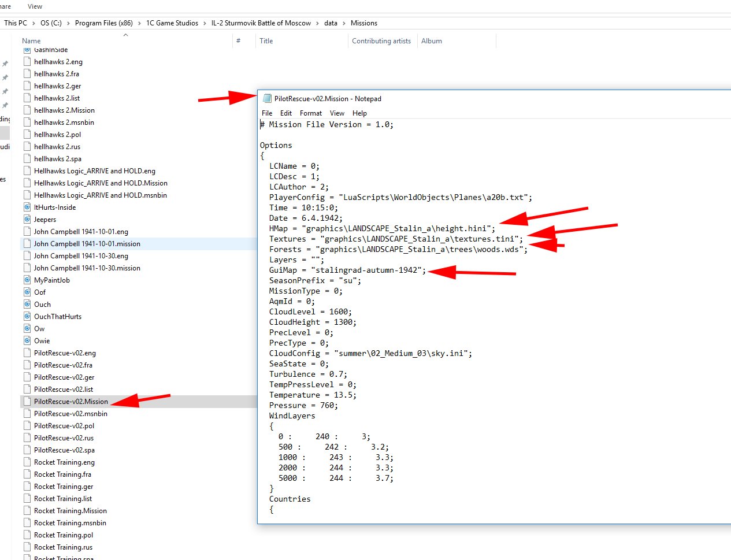
Task: Click the Rocket Training.msnbin file icon
Action: click(x=27, y=523)
